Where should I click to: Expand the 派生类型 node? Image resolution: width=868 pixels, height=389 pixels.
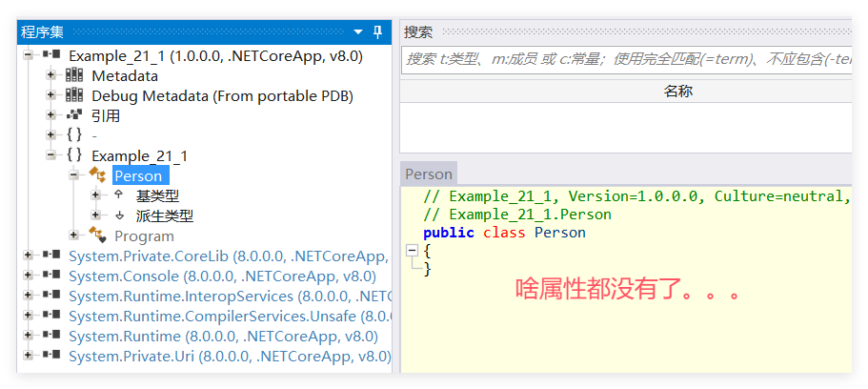[x=96, y=215]
